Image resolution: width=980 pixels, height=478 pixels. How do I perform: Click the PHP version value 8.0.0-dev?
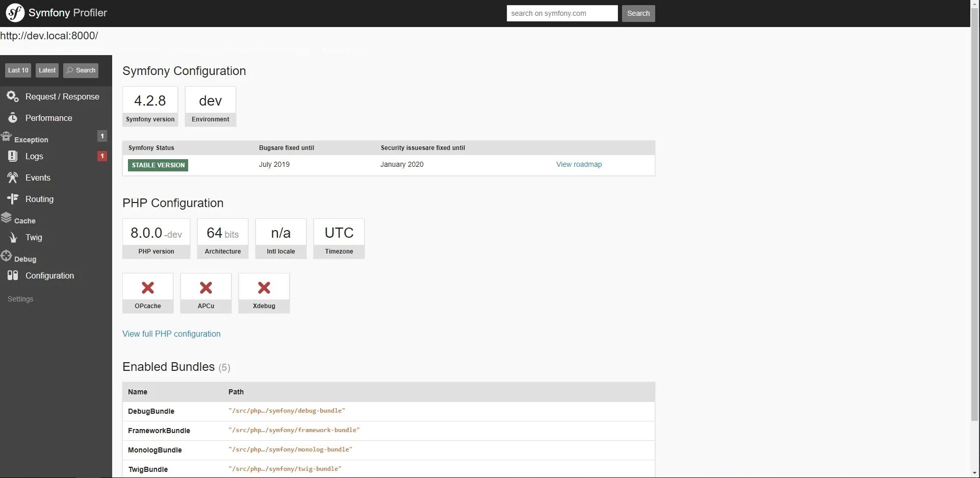(156, 233)
